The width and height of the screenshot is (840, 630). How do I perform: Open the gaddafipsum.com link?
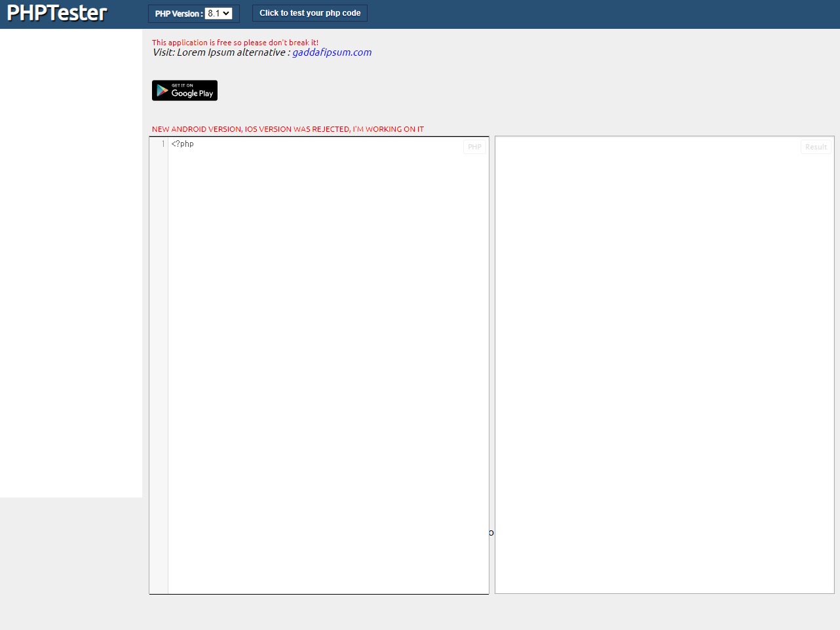click(332, 52)
